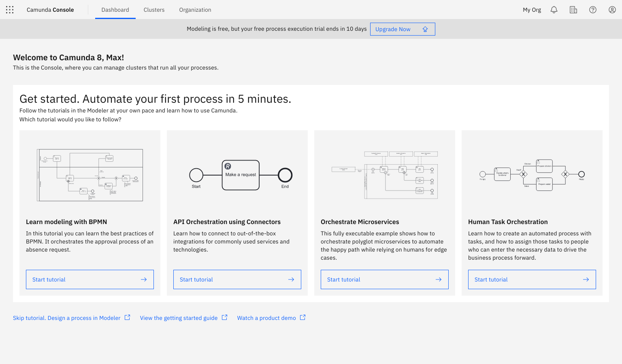
Task: Start the API Orchestration using Connectors tutorial
Action: tap(237, 279)
